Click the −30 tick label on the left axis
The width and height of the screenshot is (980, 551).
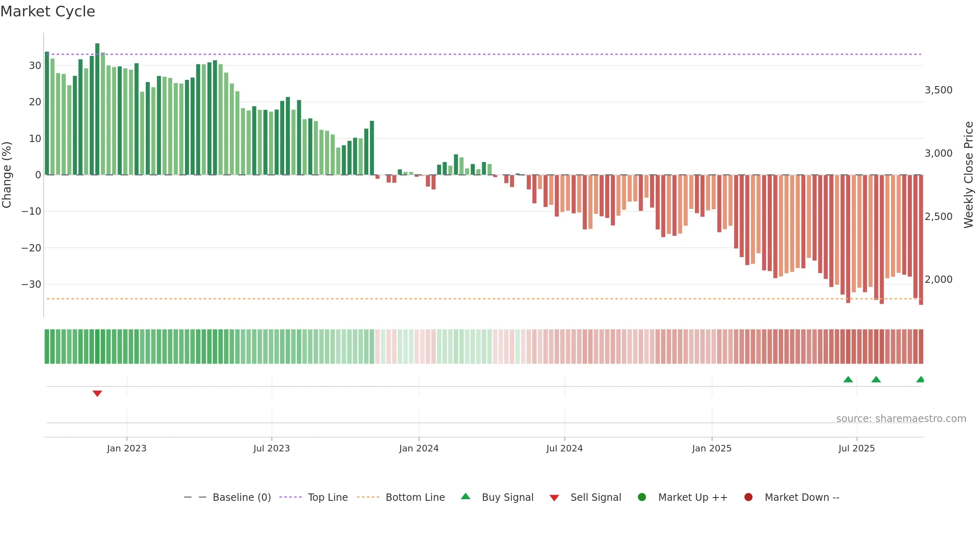coord(31,284)
